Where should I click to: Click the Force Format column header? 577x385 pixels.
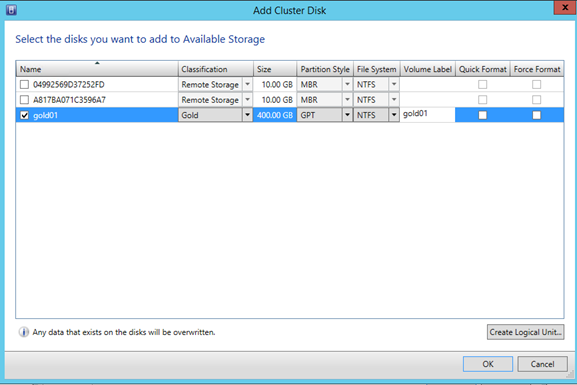[537, 69]
